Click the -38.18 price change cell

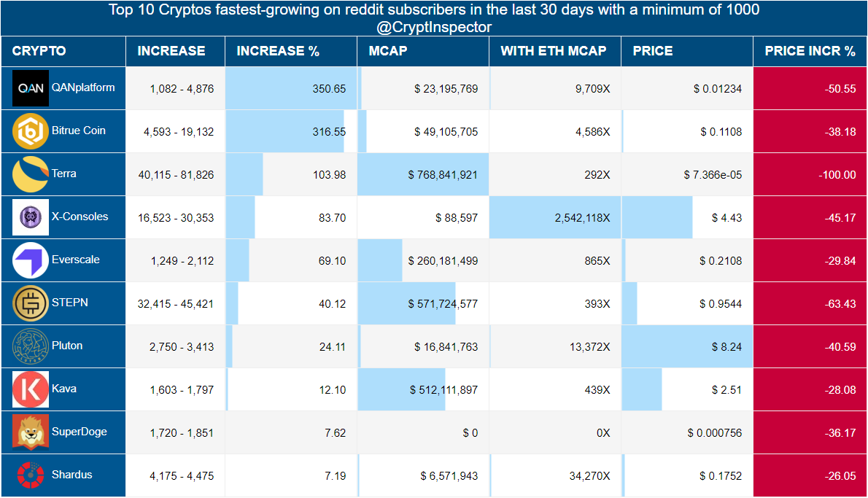pos(810,132)
